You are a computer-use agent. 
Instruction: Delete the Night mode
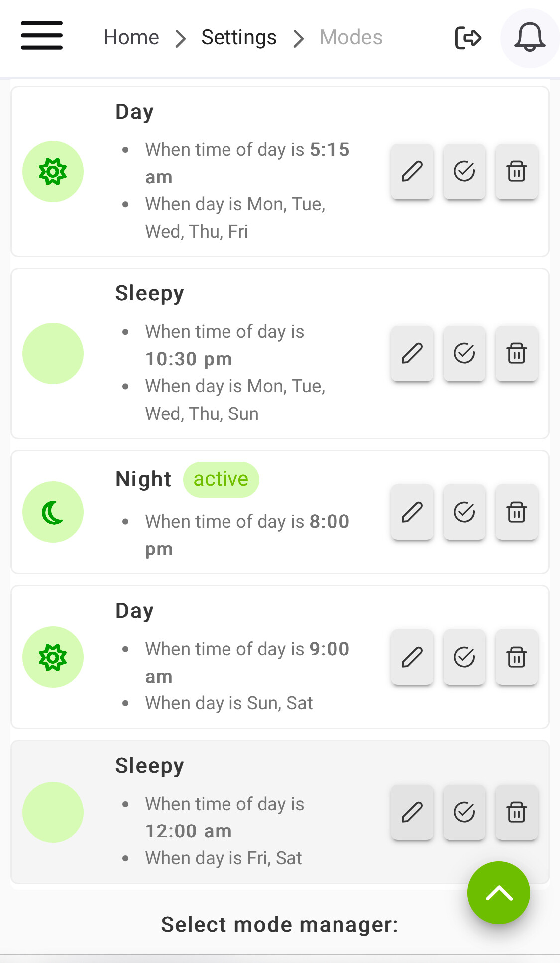pyautogui.click(x=517, y=512)
